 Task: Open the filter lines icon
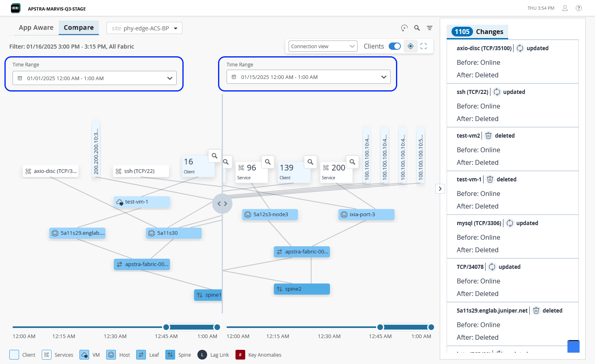coord(430,28)
